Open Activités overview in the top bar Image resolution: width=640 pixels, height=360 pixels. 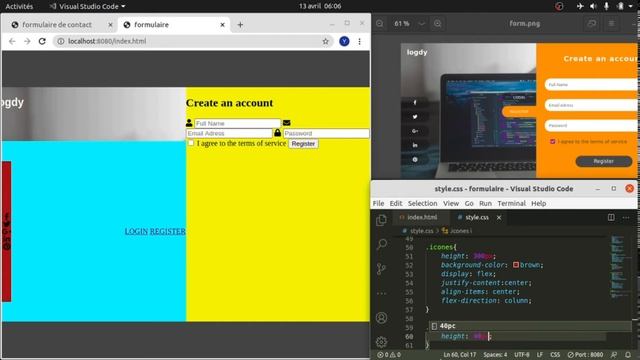click(19, 6)
